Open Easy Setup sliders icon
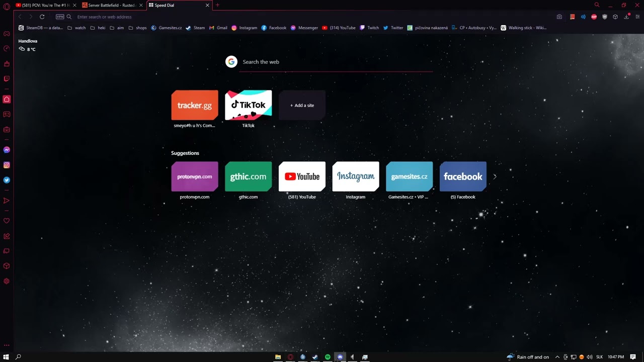The width and height of the screenshot is (644, 362). click(x=637, y=17)
